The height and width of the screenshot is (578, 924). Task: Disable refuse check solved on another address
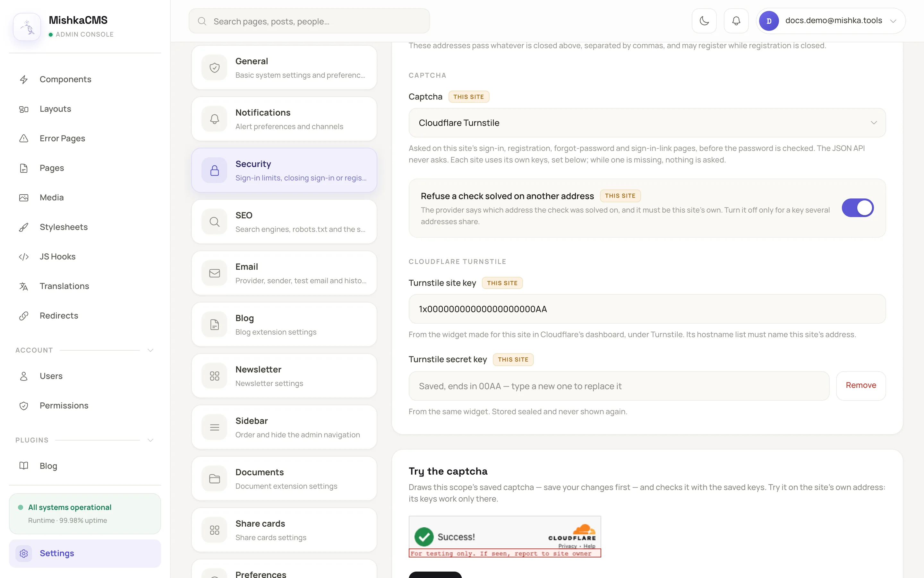pos(858,207)
